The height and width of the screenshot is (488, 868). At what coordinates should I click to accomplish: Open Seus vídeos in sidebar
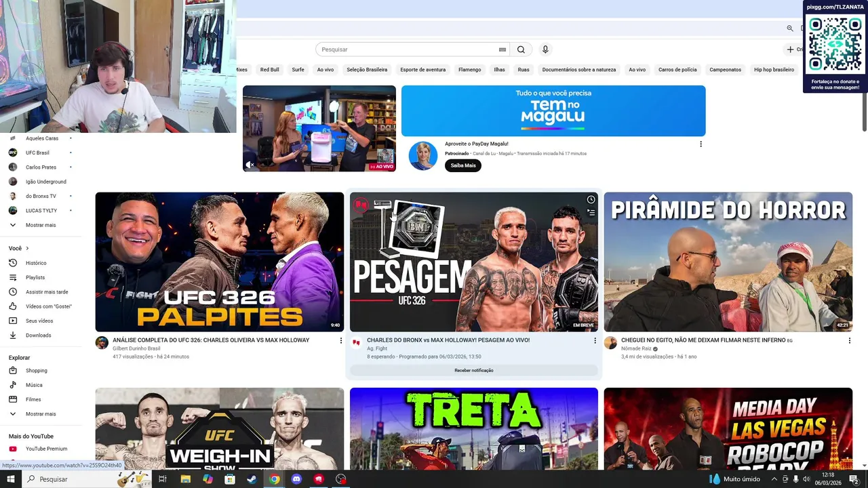(x=41, y=321)
